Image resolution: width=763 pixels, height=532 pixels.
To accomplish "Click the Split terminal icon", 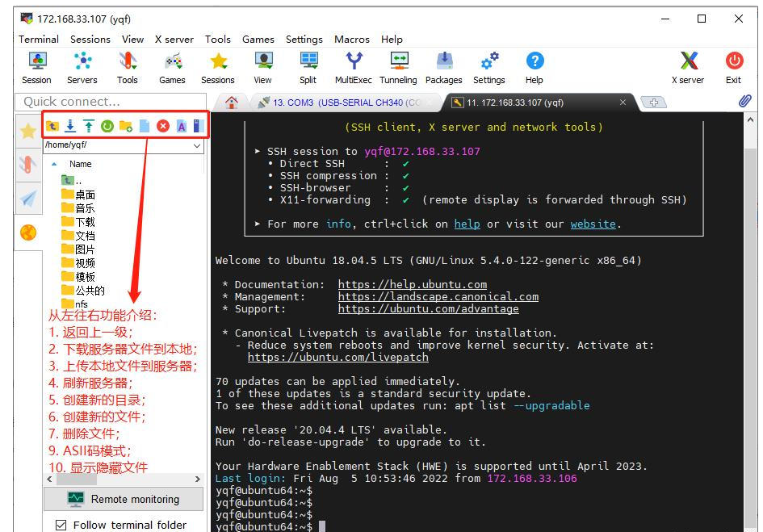I will click(x=308, y=68).
